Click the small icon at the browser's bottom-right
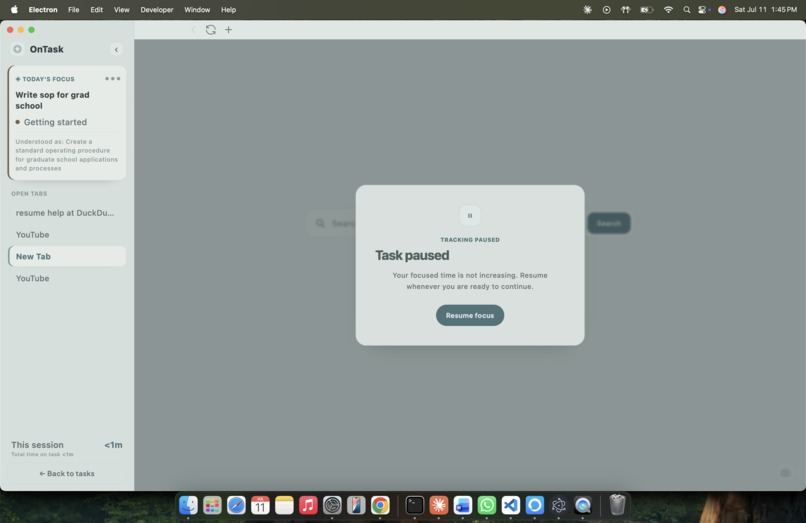 [785, 473]
